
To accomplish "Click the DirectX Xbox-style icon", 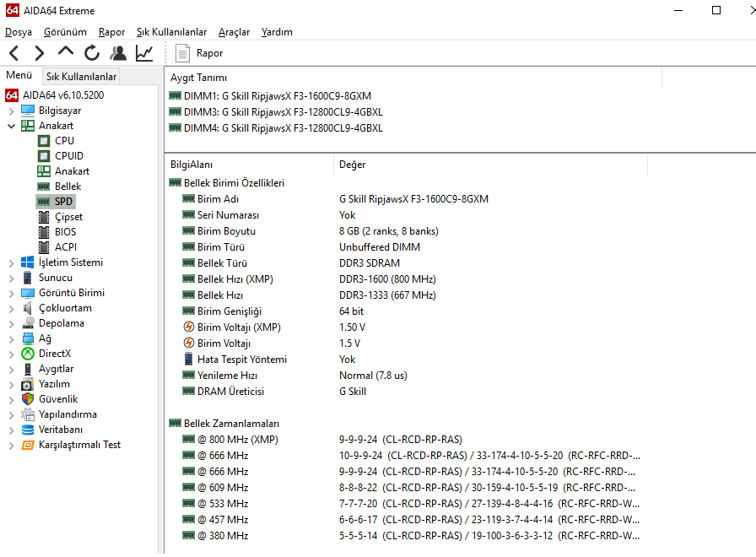I will [x=28, y=354].
